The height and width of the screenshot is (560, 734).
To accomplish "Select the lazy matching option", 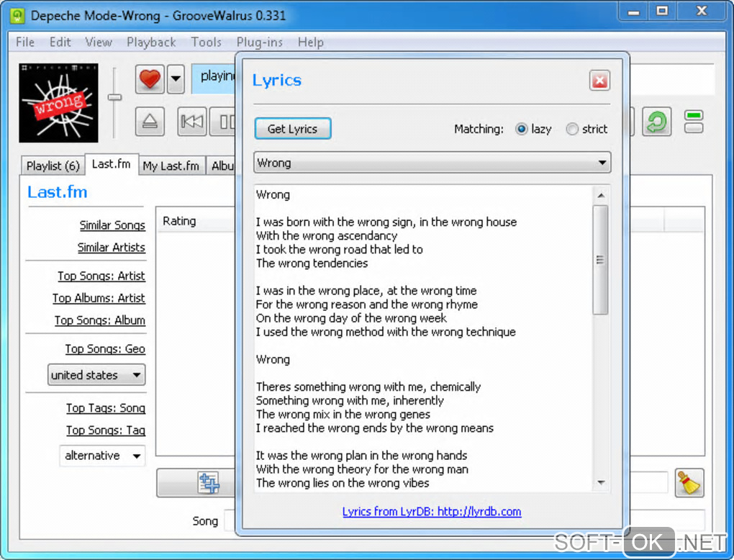I will [533, 129].
